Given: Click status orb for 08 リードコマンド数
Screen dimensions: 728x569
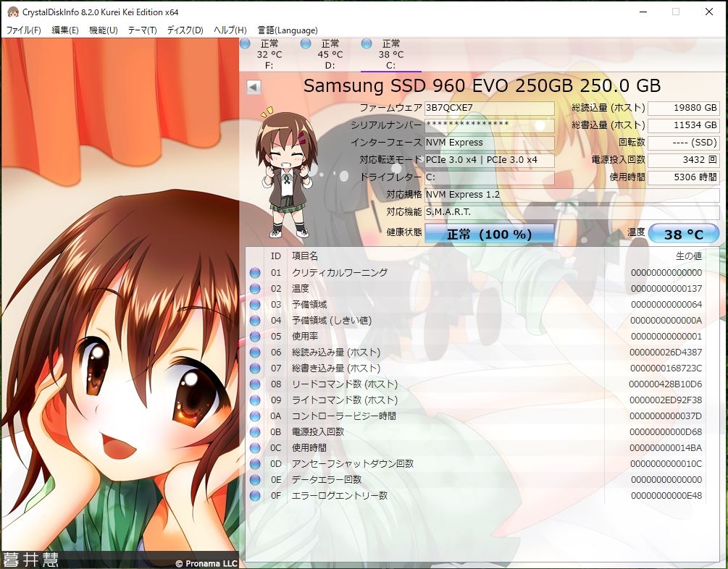Looking at the screenshot, I should 255,384.
